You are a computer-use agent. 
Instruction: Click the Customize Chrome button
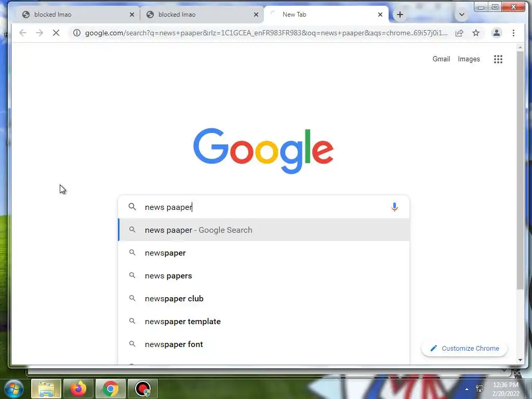pyautogui.click(x=464, y=349)
